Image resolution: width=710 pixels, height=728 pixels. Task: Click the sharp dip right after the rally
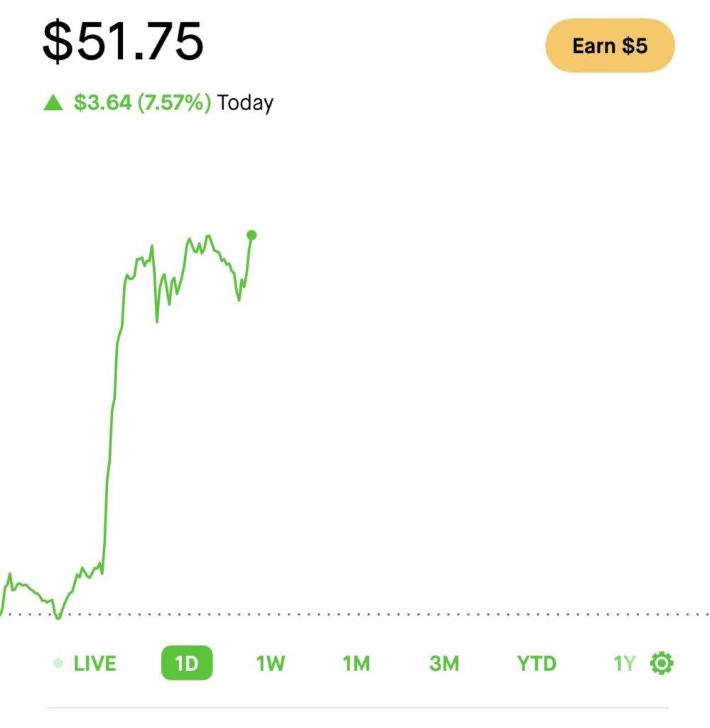click(x=156, y=318)
